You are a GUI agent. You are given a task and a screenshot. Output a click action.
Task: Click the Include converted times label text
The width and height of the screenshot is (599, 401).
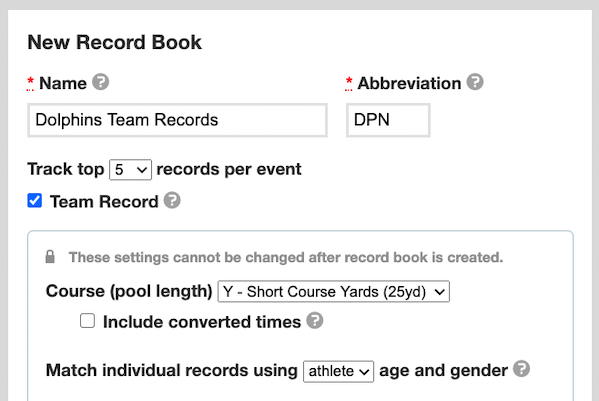202,322
